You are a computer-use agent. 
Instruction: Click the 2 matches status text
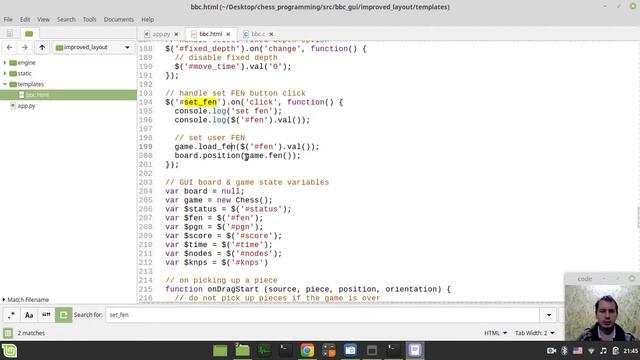(x=31, y=333)
